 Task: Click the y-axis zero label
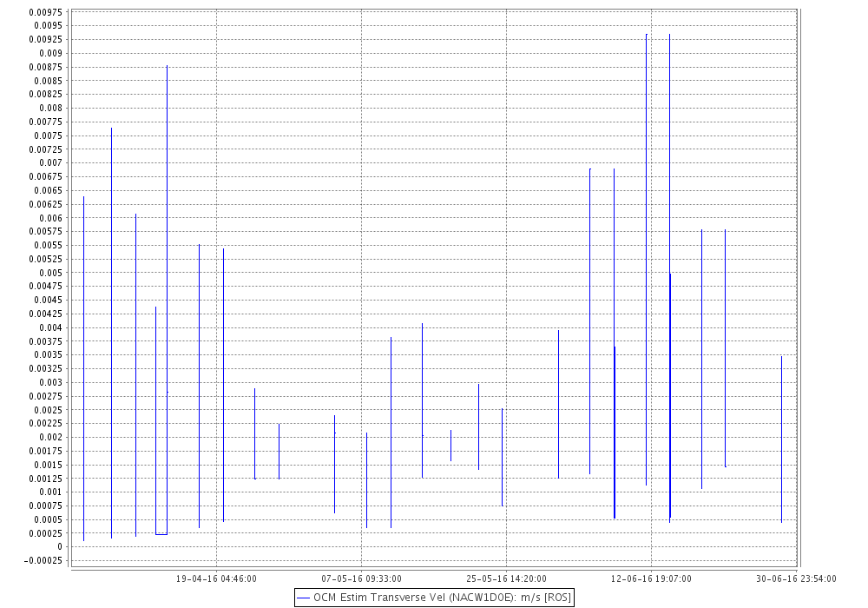click(61, 546)
